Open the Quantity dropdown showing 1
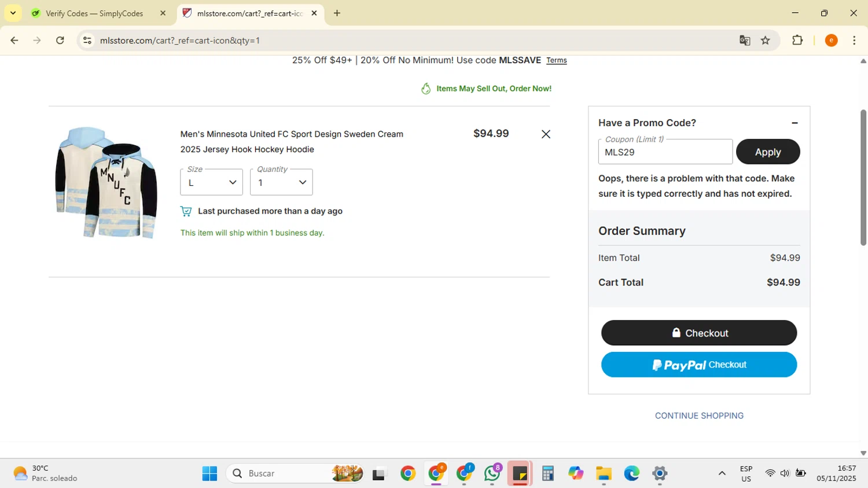 (281, 182)
